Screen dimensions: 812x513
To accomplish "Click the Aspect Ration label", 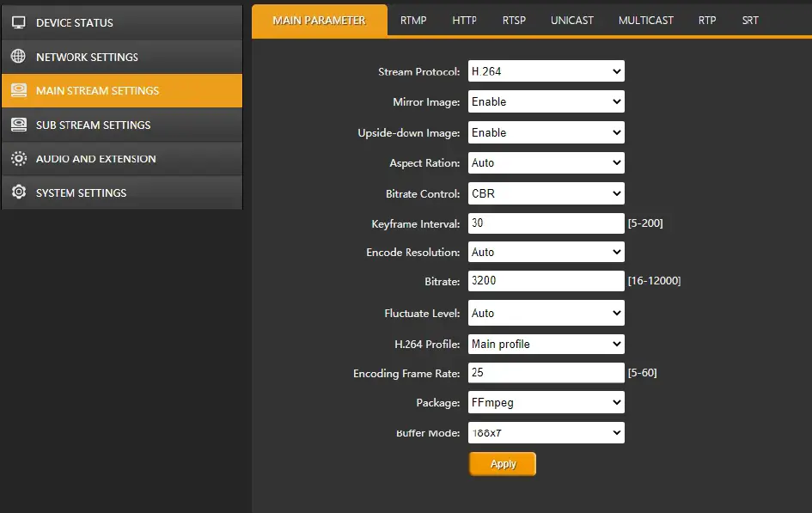I will (424, 163).
